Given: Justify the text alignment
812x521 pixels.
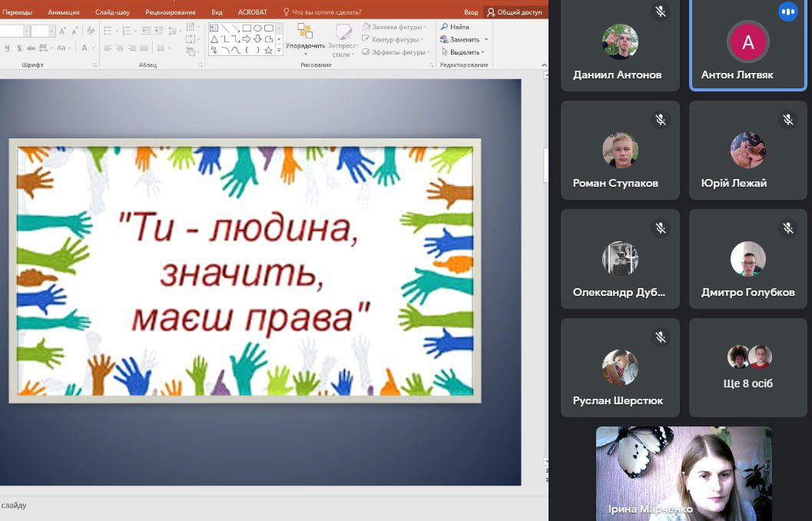Looking at the screenshot, I should tap(144, 48).
